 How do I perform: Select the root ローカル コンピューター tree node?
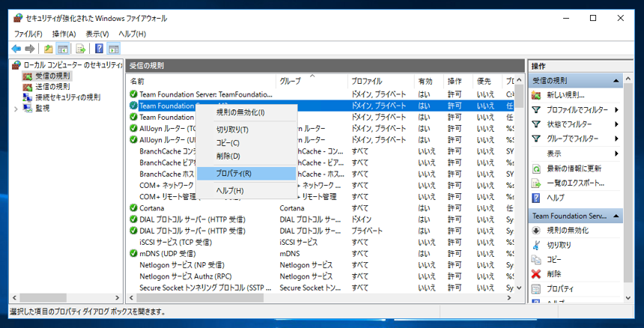point(73,65)
